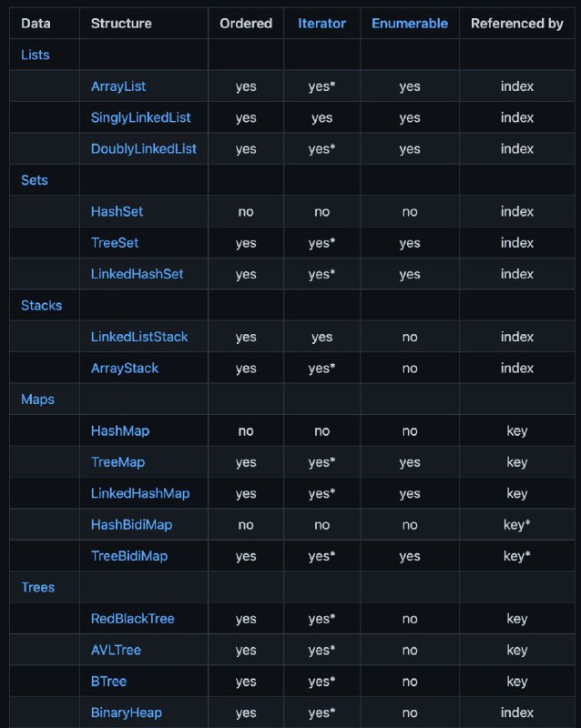Open the ArrayStack link
The width and height of the screenshot is (581, 728).
pyautogui.click(x=125, y=369)
